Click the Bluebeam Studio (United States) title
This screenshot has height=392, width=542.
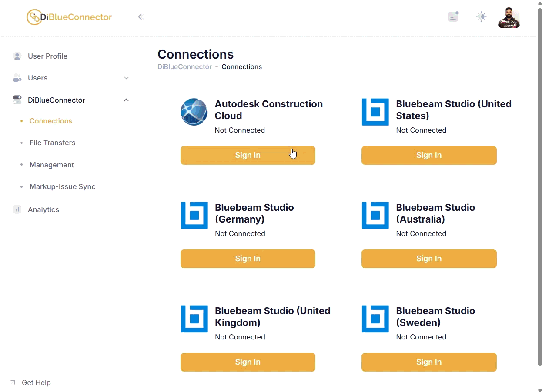[x=454, y=110]
